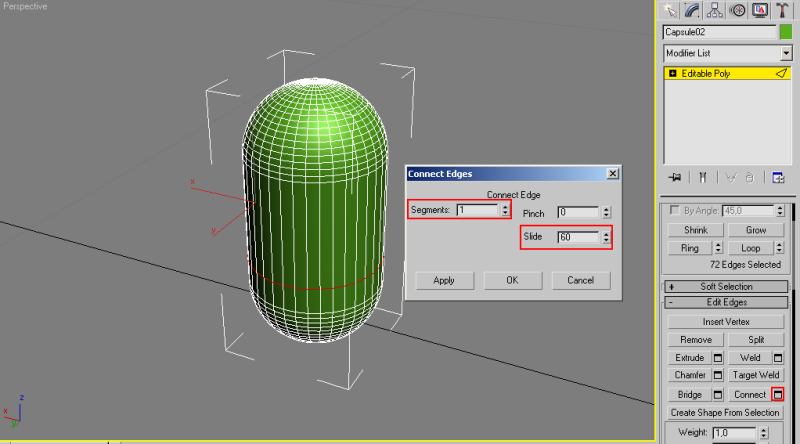Collapse the Edit Edges rollout
800x444 pixels.
point(726,303)
